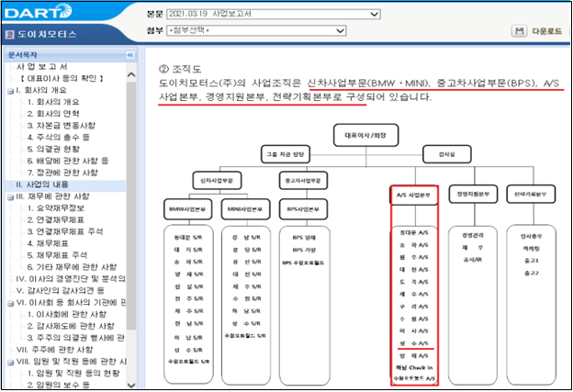The width and height of the screenshot is (573, 392).
Task: Click the BMW사업본부 org chart box
Action: tap(187, 209)
